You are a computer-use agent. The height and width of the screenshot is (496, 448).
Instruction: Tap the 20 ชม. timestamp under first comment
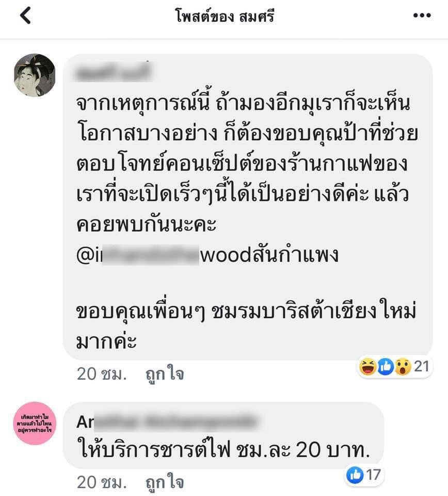[x=101, y=374]
